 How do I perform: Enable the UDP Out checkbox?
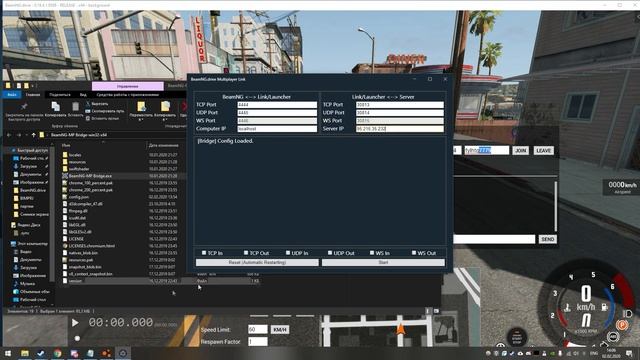click(330, 253)
